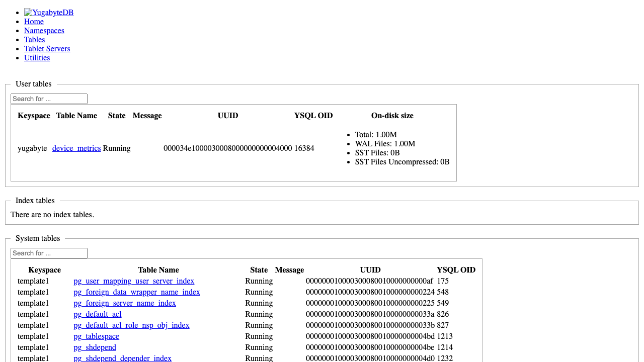
Task: Open pg_foreign_server_name_index link
Action: [x=125, y=303]
